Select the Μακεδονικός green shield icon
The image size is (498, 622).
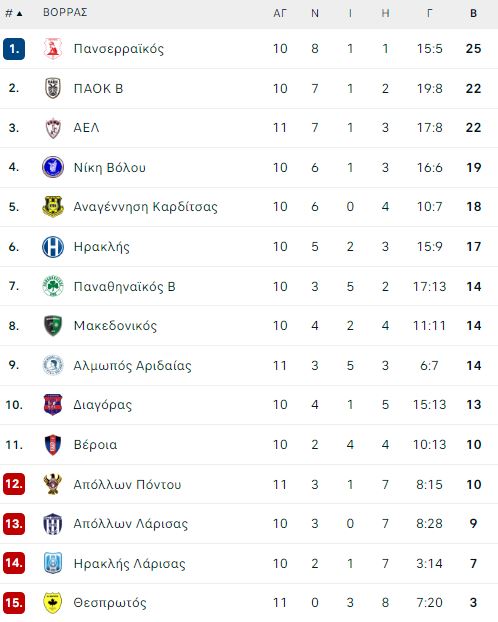pyautogui.click(x=53, y=326)
